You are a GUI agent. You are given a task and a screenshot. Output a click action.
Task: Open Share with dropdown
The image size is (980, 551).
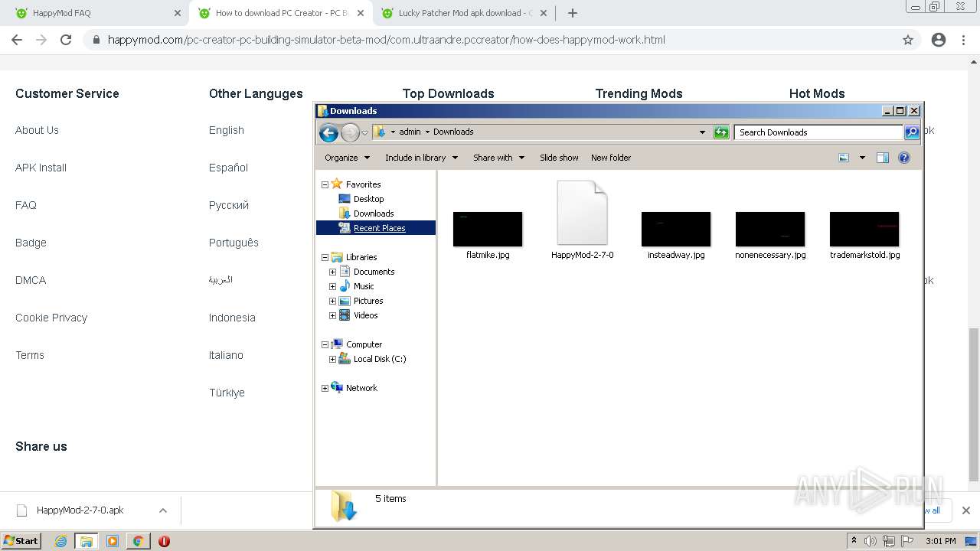[498, 158]
